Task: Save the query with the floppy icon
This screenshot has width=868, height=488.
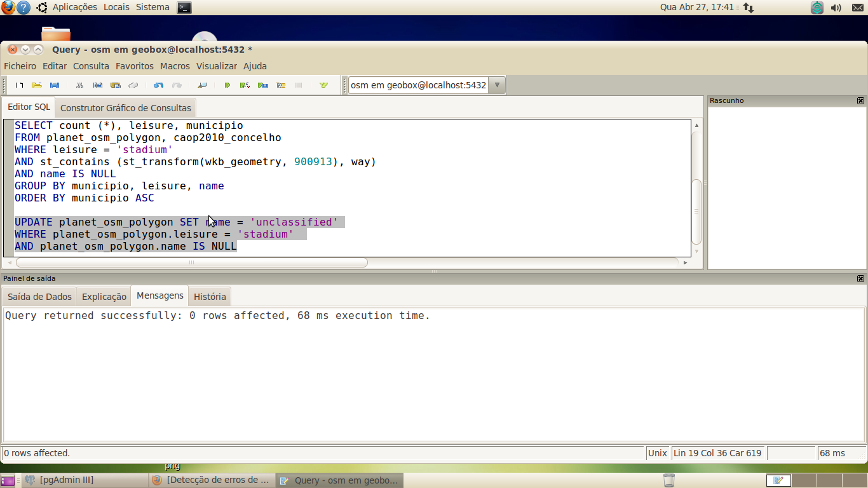Action: click(x=55, y=85)
